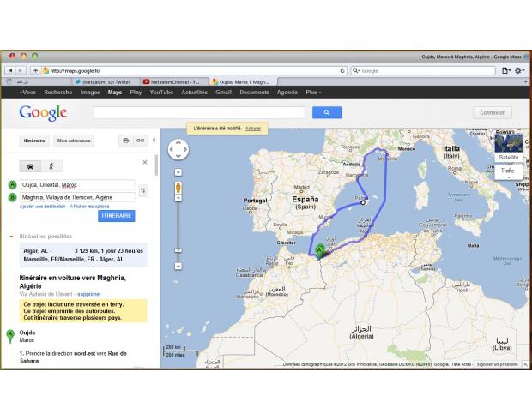Open Recherche in the Google bar
The width and height of the screenshot is (532, 420).
(58, 93)
